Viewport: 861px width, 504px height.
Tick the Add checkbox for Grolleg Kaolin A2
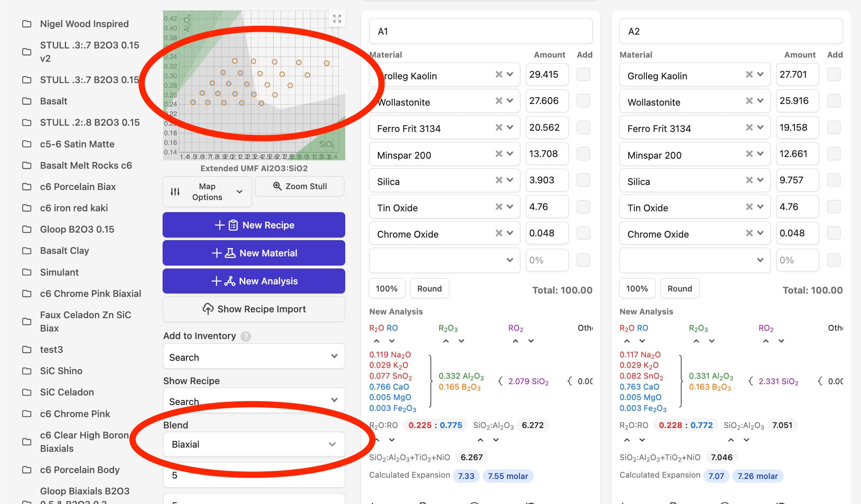pos(833,74)
